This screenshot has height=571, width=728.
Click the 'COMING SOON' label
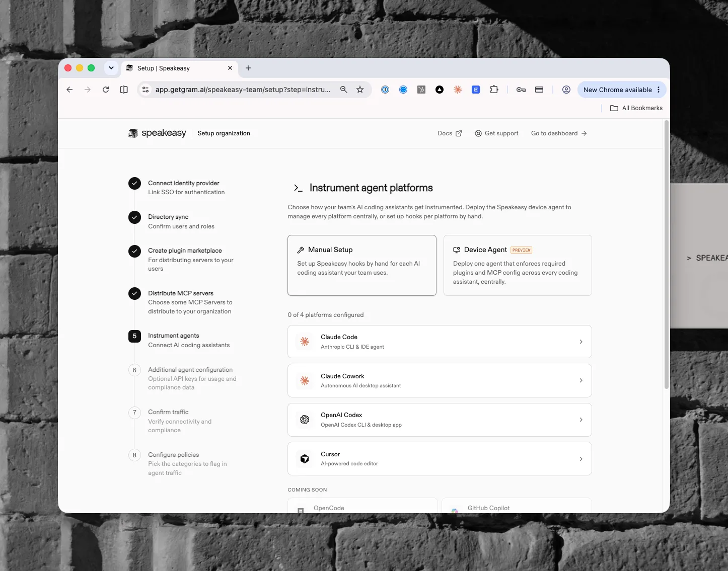coord(307,490)
